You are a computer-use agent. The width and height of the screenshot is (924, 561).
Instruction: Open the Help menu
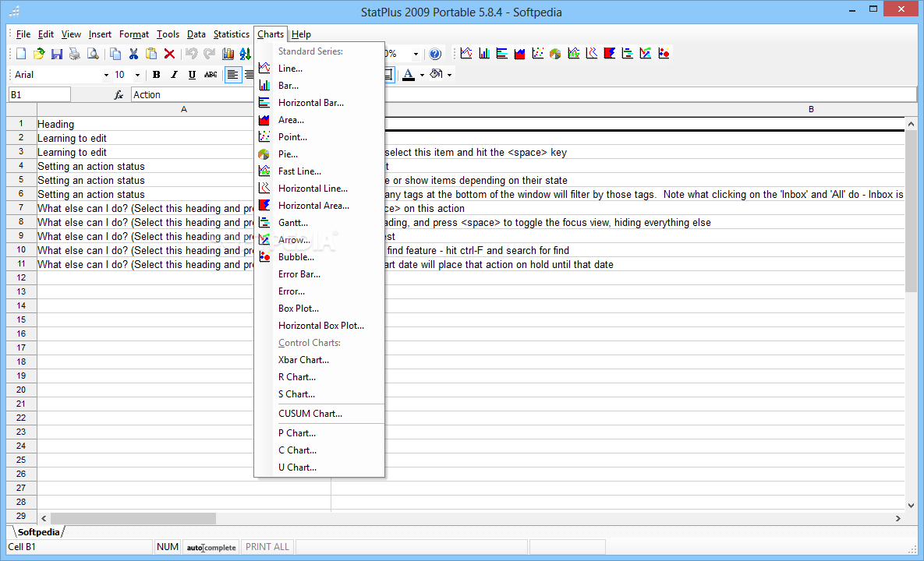[x=301, y=34]
